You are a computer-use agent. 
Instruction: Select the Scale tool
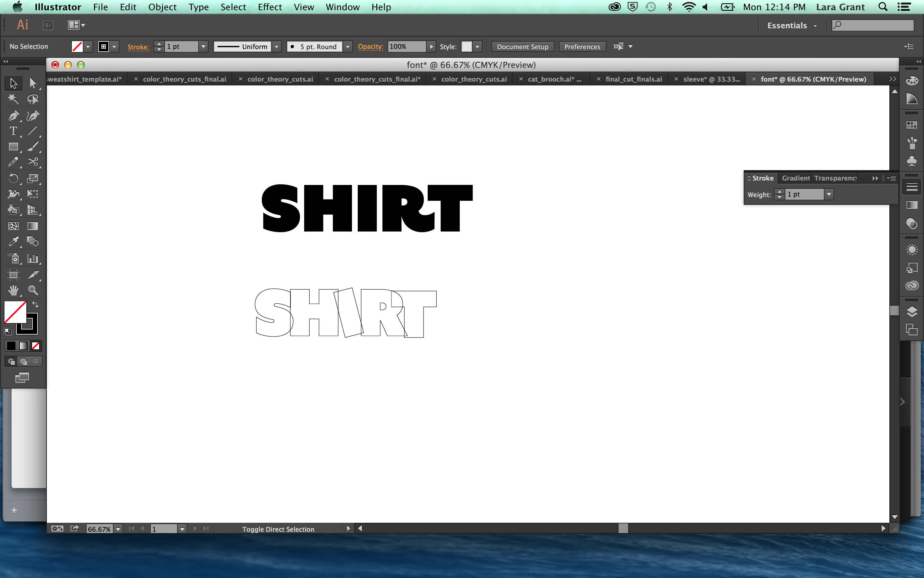click(x=33, y=178)
